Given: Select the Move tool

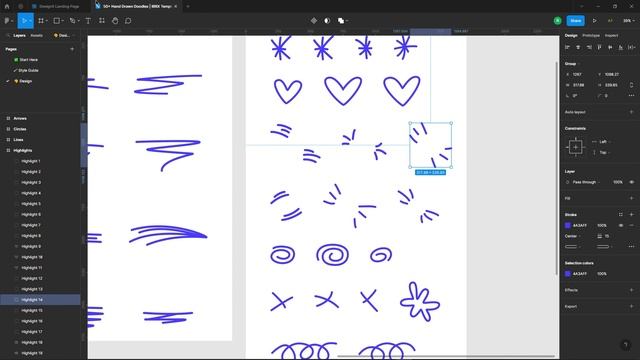Looking at the screenshot, I should [24, 21].
